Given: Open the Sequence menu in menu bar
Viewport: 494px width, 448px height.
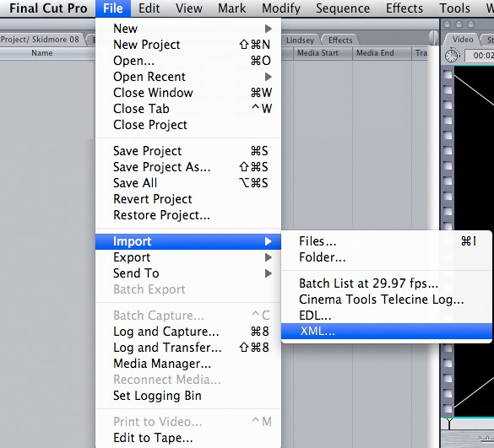Looking at the screenshot, I should tap(343, 8).
